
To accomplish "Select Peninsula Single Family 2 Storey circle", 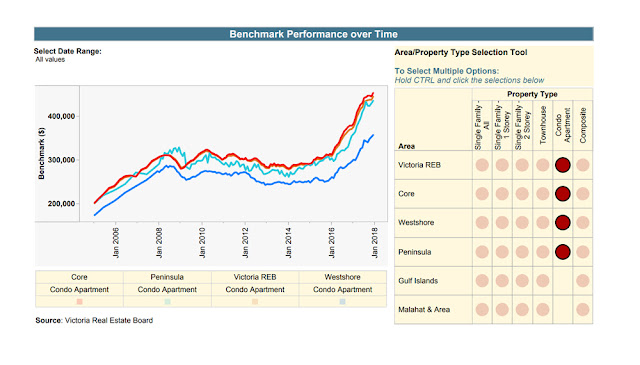I will [x=522, y=251].
